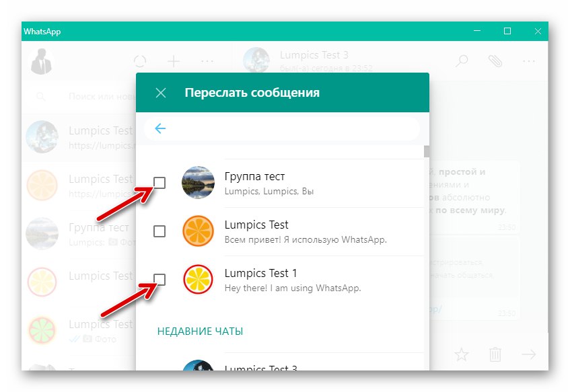Viewport: 570px width, 392px height.
Task: Maximize the WhatsApp window
Action: point(507,31)
